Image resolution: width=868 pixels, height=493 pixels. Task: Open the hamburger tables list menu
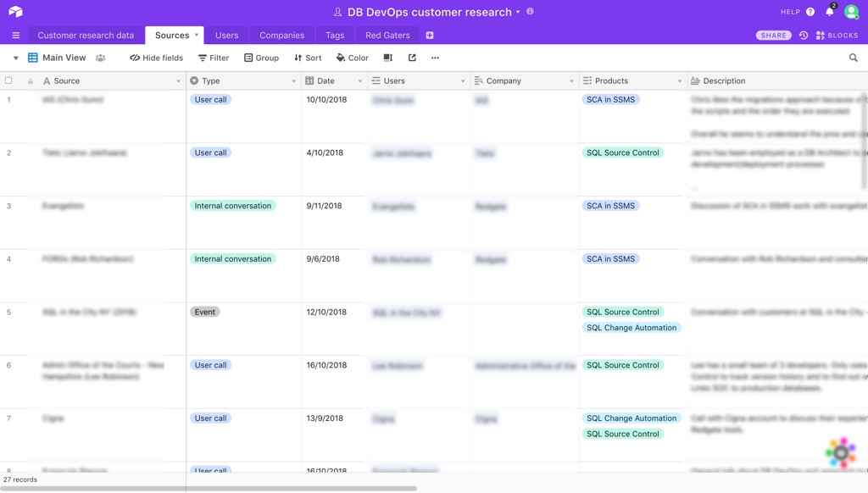(x=15, y=36)
